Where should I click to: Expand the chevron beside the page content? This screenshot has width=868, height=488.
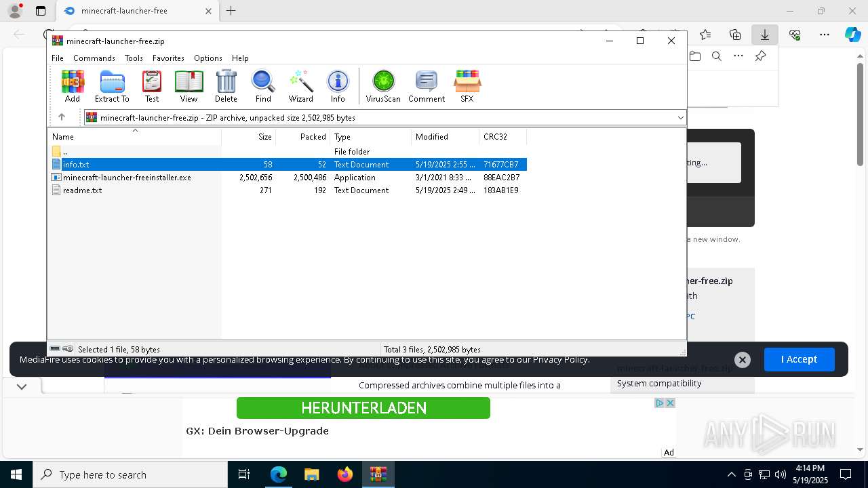point(22,386)
